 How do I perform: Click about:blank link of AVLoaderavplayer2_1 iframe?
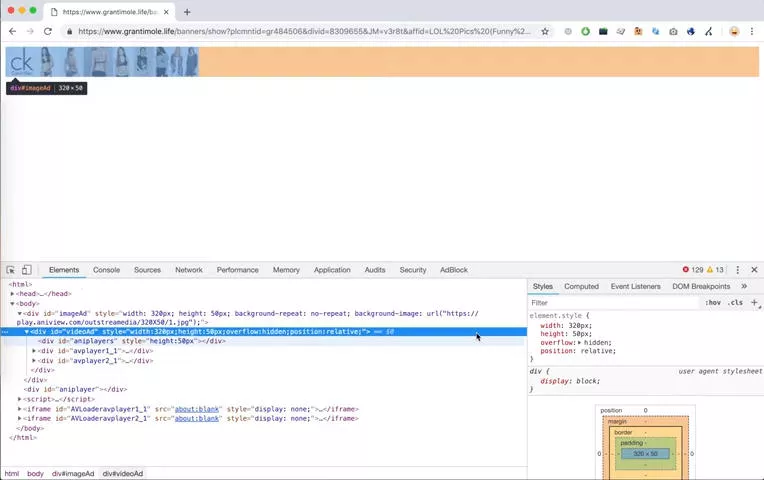pos(197,419)
